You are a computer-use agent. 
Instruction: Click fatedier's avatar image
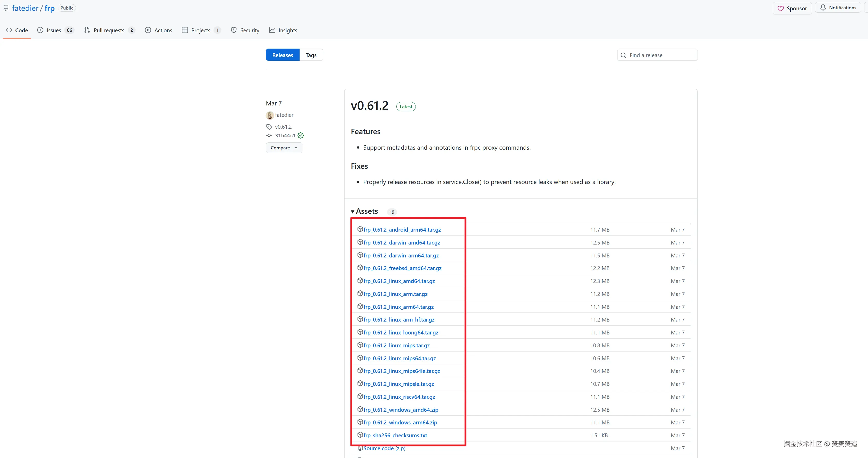tap(270, 115)
